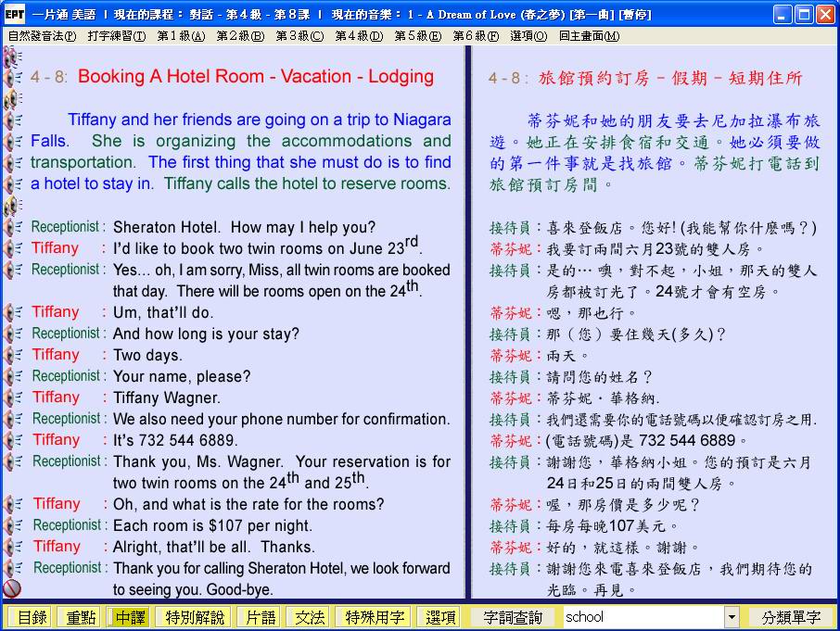
Task: Click speaker icon beside 'Two days.'
Action: click(12, 355)
